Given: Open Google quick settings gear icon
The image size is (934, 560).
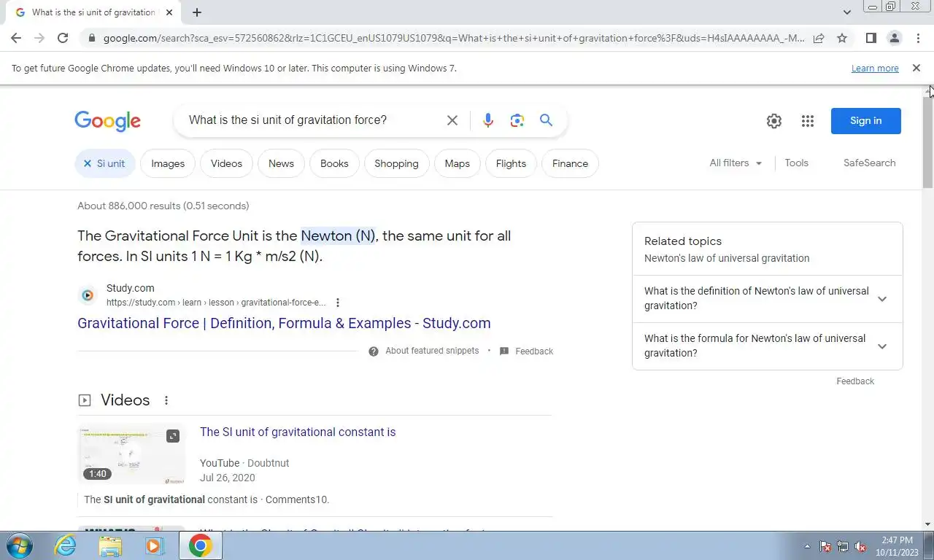Looking at the screenshot, I should 774,121.
